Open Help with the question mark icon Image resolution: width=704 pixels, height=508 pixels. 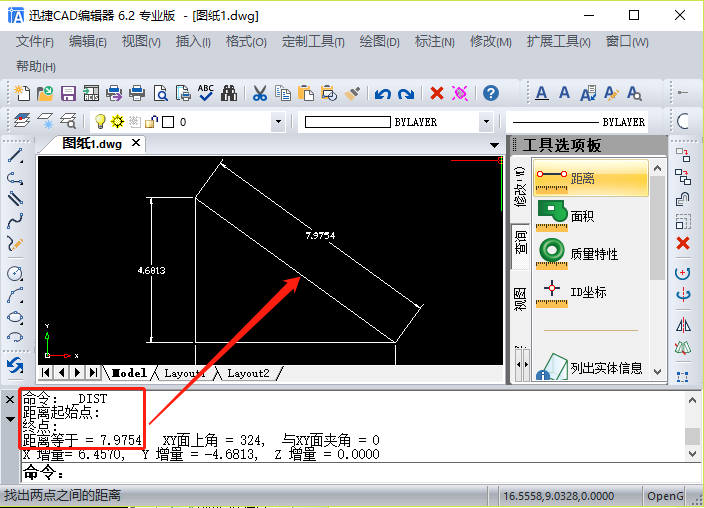(491, 93)
